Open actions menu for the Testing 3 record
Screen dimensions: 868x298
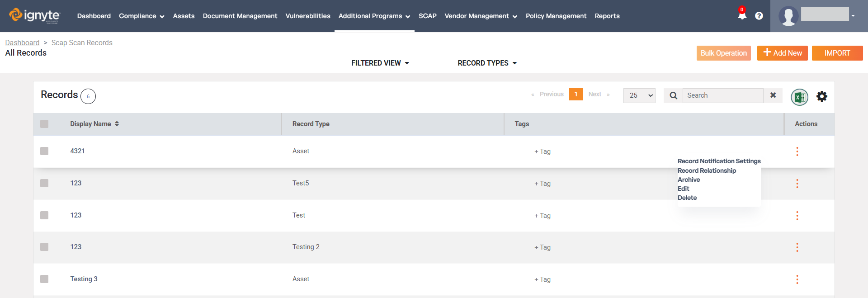[x=797, y=279]
